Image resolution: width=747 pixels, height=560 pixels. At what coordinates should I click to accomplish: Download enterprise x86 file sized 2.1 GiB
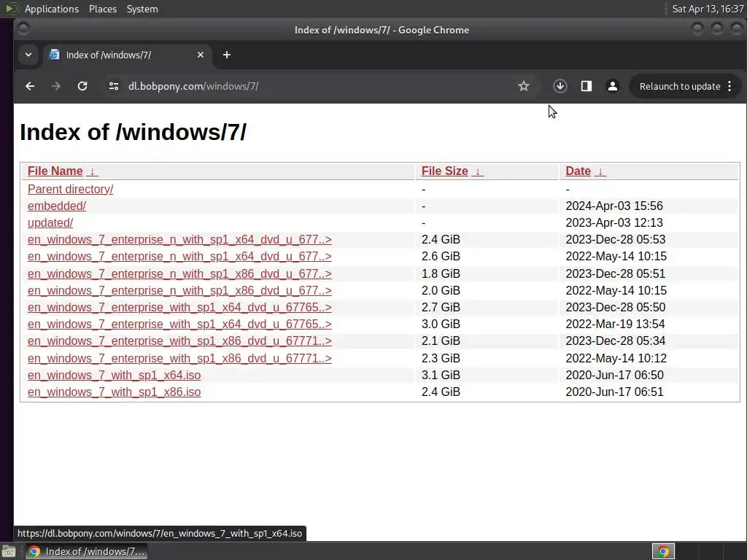tap(179, 341)
